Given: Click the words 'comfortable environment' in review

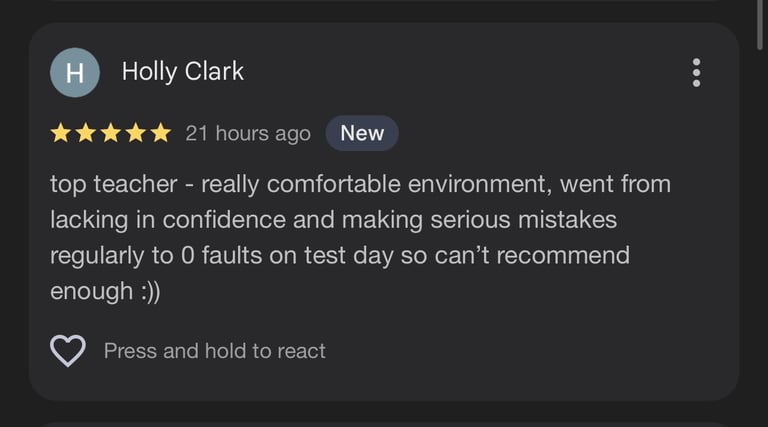Looking at the screenshot, I should (407, 185).
